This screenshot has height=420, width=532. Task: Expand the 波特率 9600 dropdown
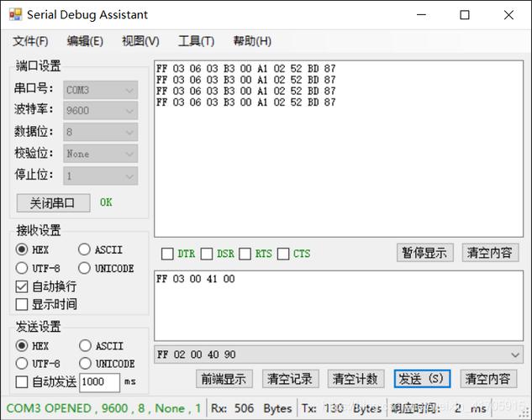[100, 111]
